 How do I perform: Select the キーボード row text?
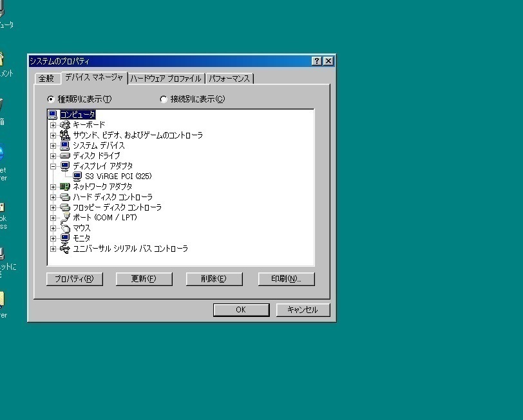[89, 125]
